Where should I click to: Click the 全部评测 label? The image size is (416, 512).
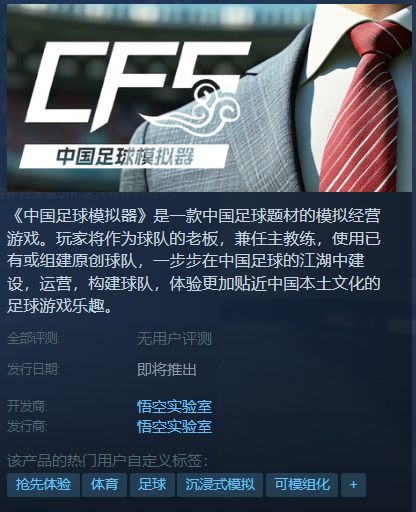coord(33,339)
